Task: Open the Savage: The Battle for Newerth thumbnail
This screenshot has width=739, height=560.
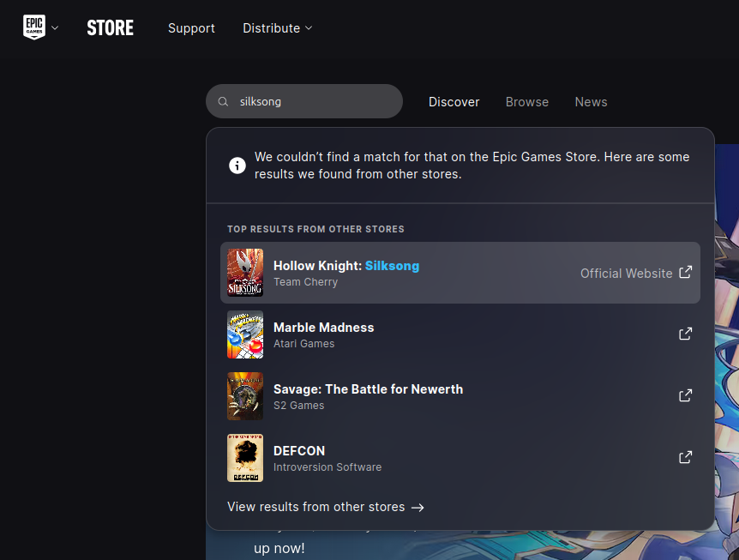Action: [x=245, y=396]
